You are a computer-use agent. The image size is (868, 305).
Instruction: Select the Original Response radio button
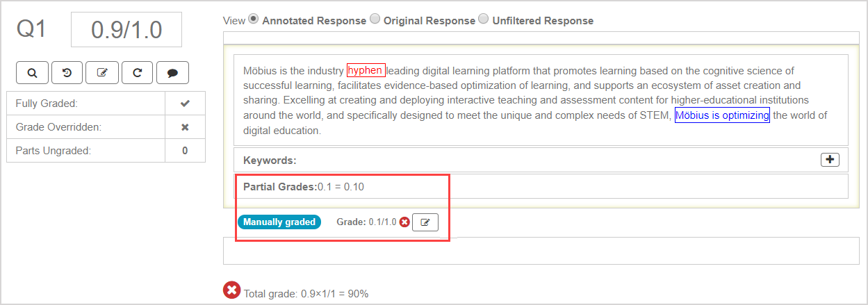[x=375, y=19]
